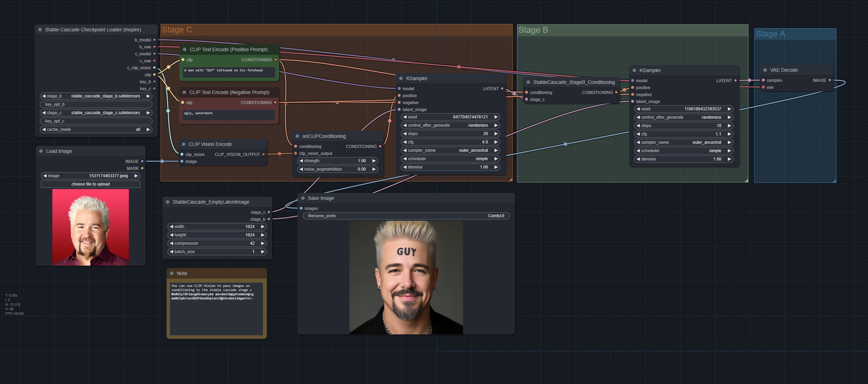Collapse the Note node via title dot
Image resolution: width=868 pixels, height=384 pixels.
pyautogui.click(x=172, y=273)
